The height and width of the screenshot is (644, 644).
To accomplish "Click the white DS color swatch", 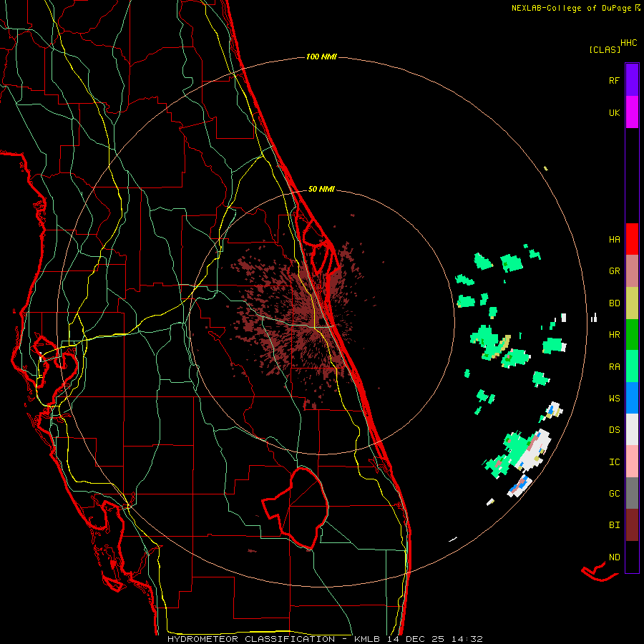I will (632, 429).
